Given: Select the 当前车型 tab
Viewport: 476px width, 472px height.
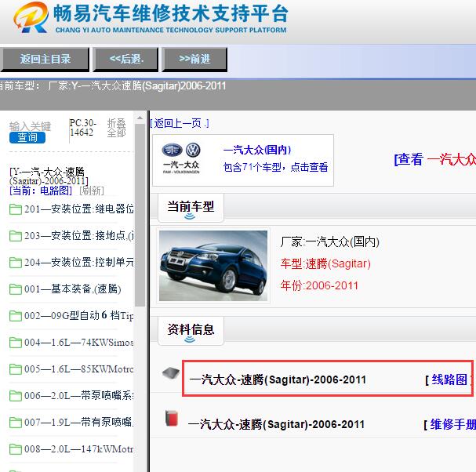Looking at the screenshot, I should (x=191, y=207).
